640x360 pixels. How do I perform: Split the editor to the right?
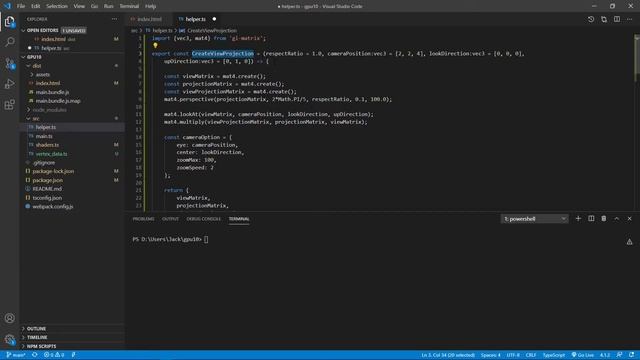(x=617, y=19)
